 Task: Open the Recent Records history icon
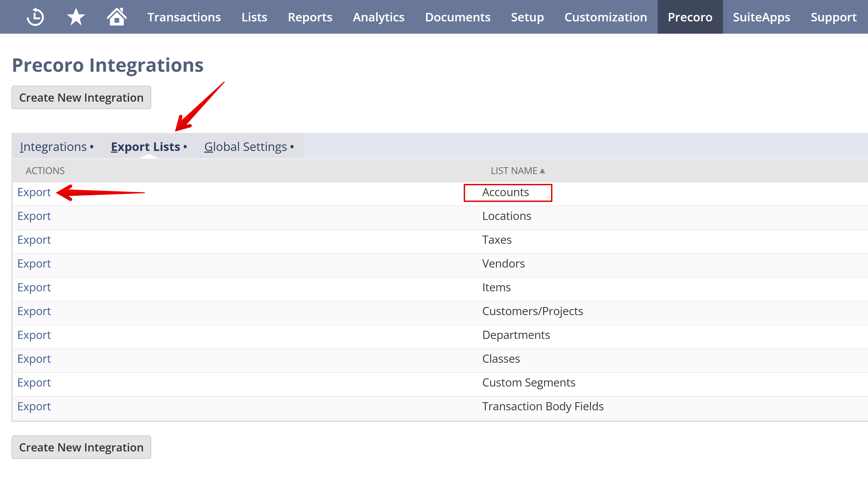(x=35, y=17)
